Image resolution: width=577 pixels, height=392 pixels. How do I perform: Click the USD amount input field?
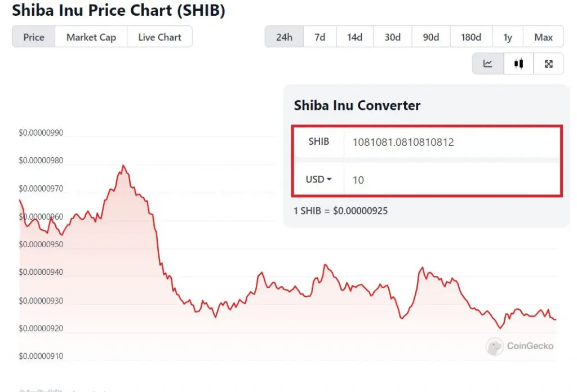(x=451, y=180)
